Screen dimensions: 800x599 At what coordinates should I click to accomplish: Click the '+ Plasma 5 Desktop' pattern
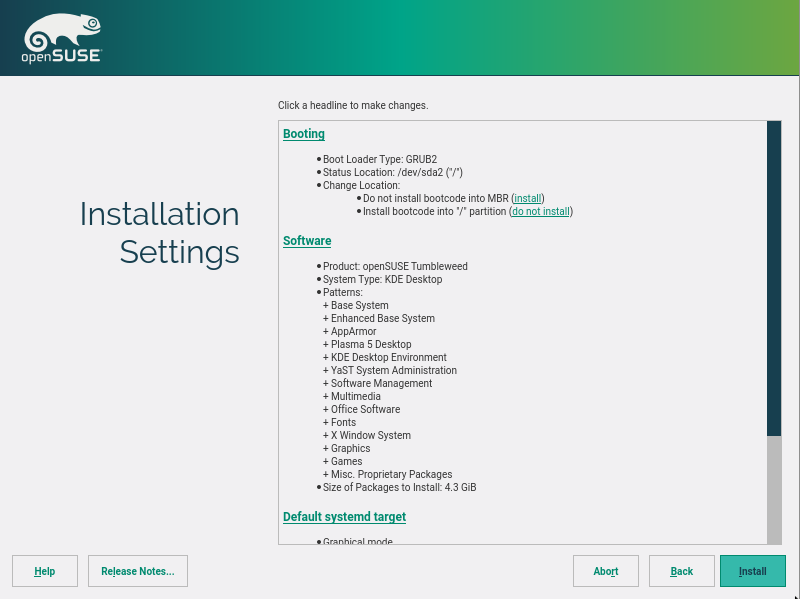[x=367, y=344]
